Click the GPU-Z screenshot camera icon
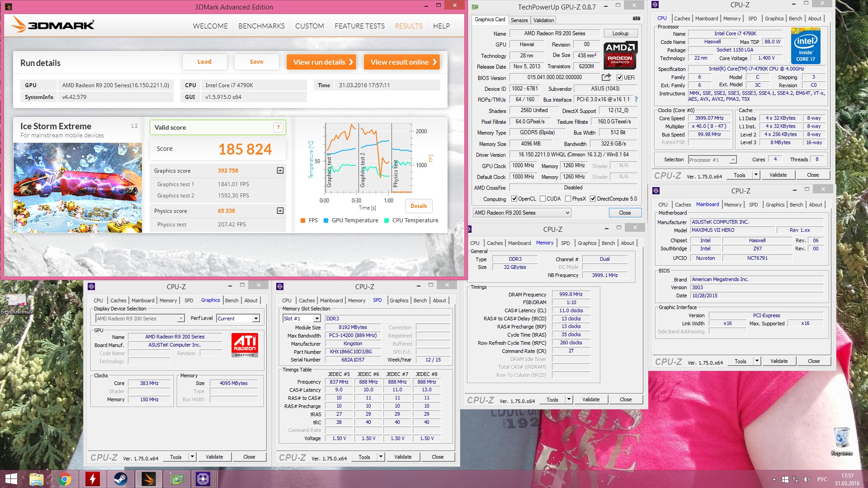Image resolution: width=868 pixels, height=488 pixels. (x=636, y=19)
